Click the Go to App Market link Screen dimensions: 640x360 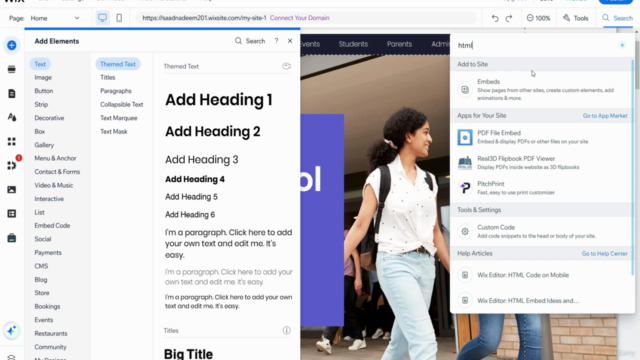tap(605, 116)
